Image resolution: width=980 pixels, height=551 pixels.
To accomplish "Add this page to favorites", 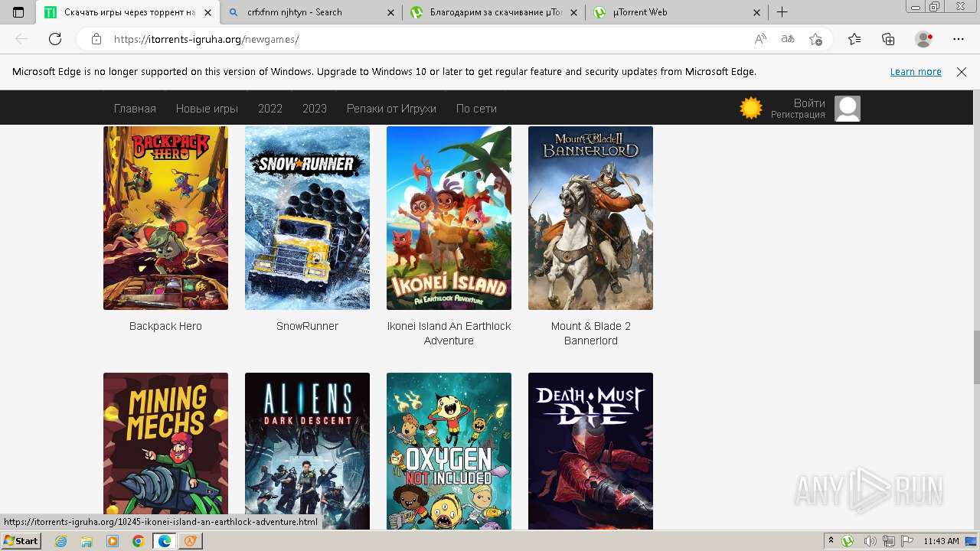I will (815, 39).
